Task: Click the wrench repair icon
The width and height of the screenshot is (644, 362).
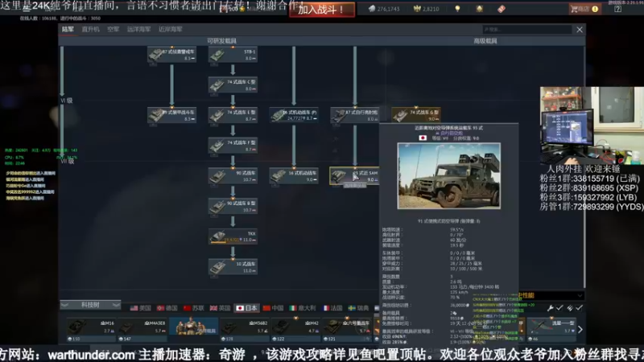Action: coord(551,307)
